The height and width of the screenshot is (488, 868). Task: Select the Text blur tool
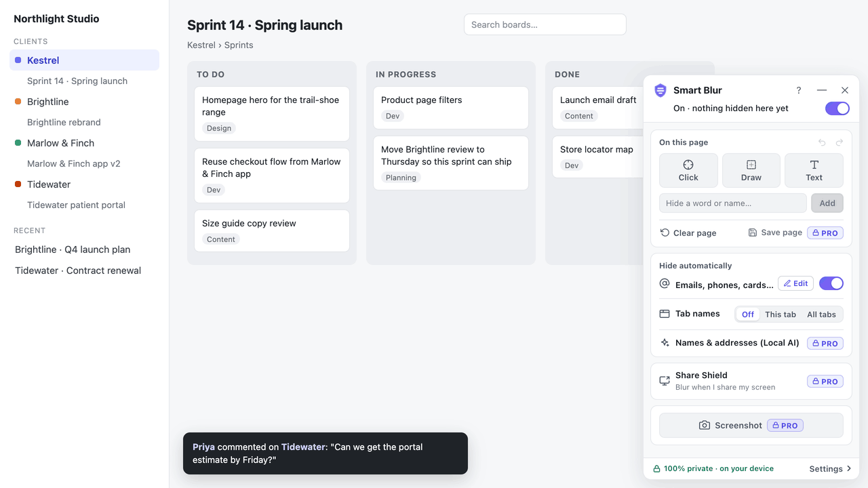click(x=814, y=170)
